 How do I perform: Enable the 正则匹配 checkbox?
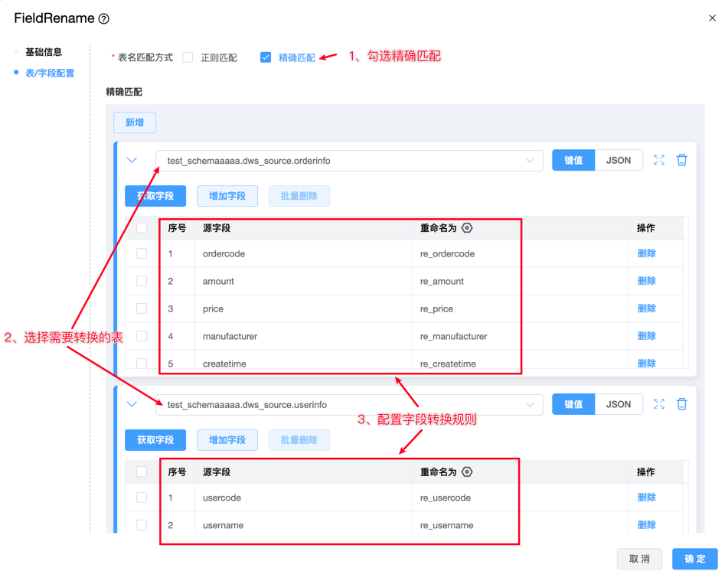(x=188, y=57)
